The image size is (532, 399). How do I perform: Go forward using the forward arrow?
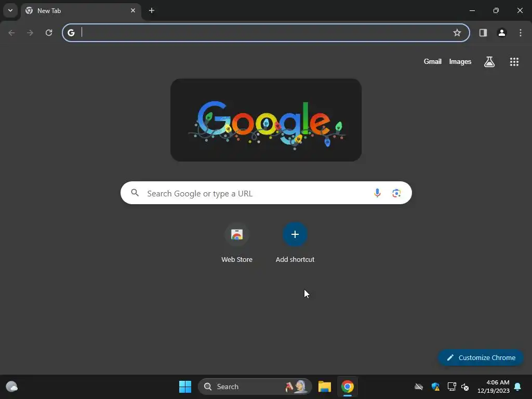click(x=30, y=33)
